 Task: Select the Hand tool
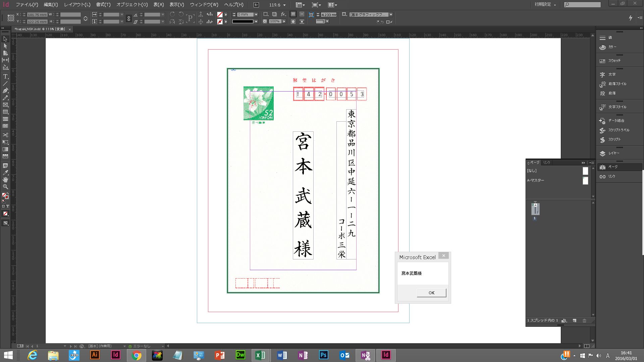click(5, 180)
